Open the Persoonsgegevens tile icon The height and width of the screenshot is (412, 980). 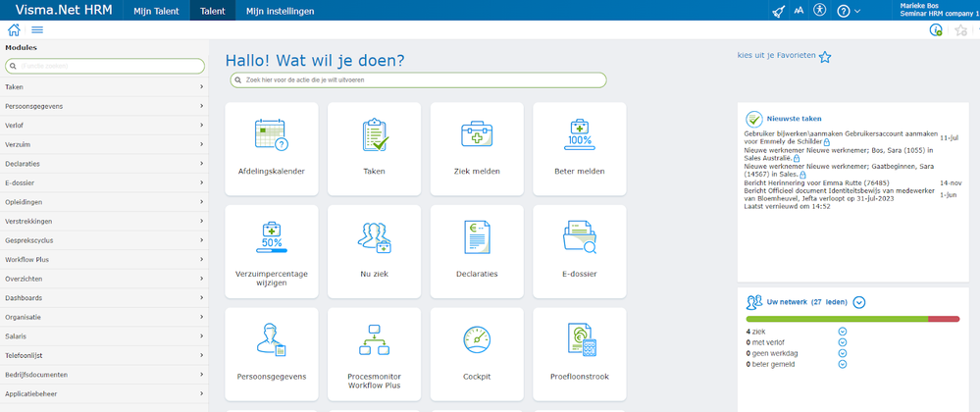[x=272, y=339]
